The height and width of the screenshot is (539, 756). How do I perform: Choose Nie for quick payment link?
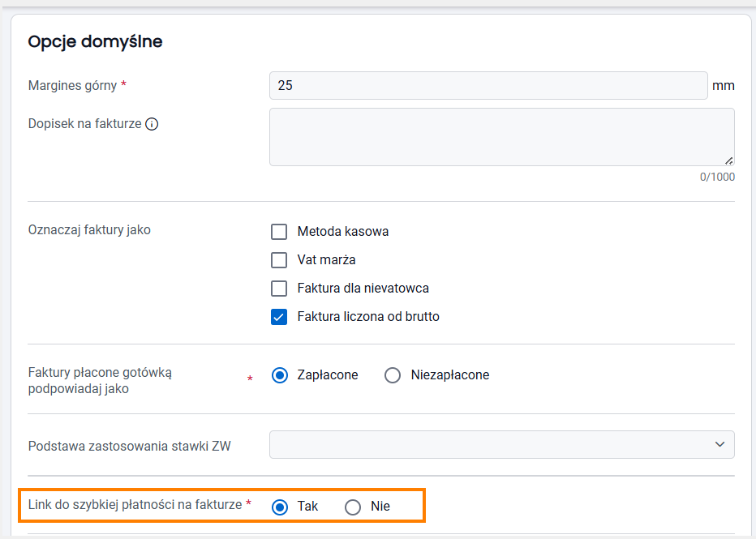(x=352, y=507)
